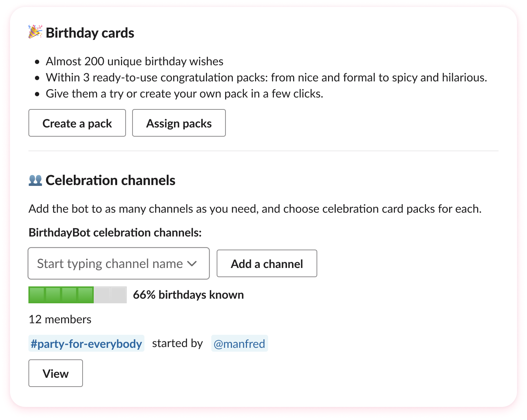The width and height of the screenshot is (527, 420).
Task: Click the Create a pack button
Action: coord(77,123)
